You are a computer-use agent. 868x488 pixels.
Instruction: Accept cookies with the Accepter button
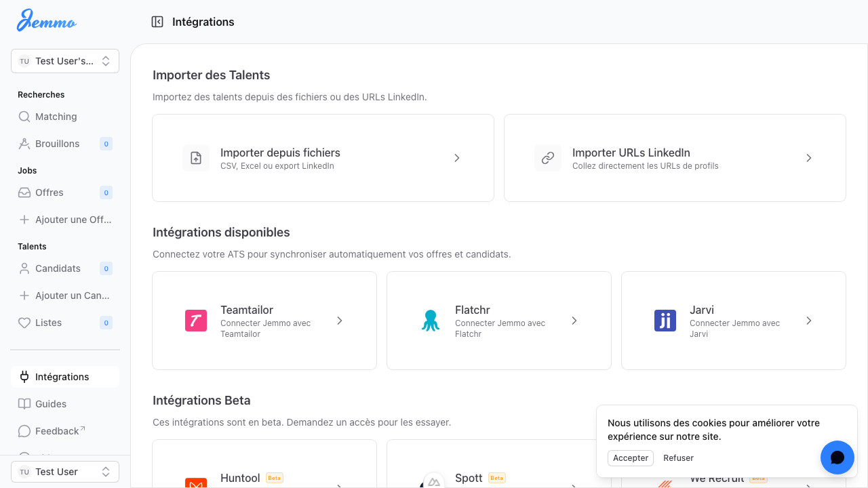(631, 458)
